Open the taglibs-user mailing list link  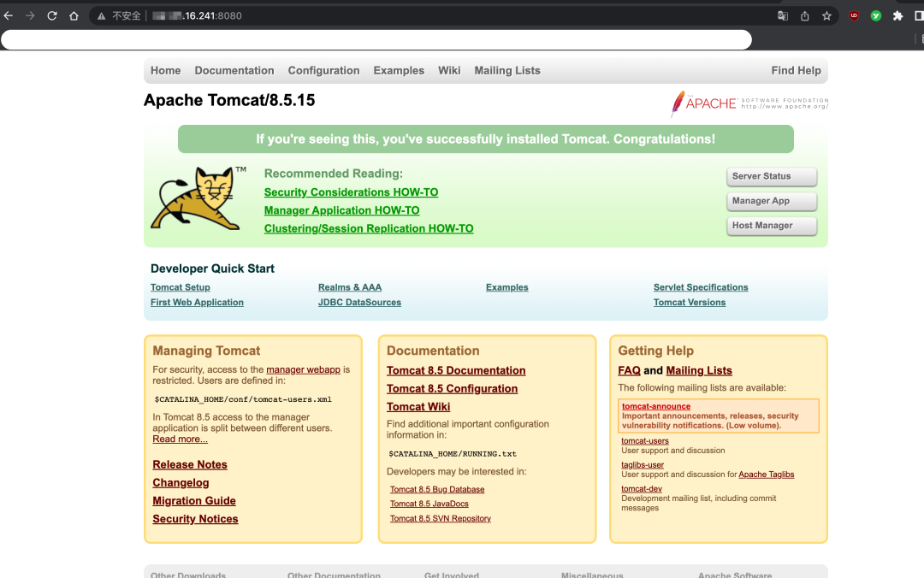[643, 465]
